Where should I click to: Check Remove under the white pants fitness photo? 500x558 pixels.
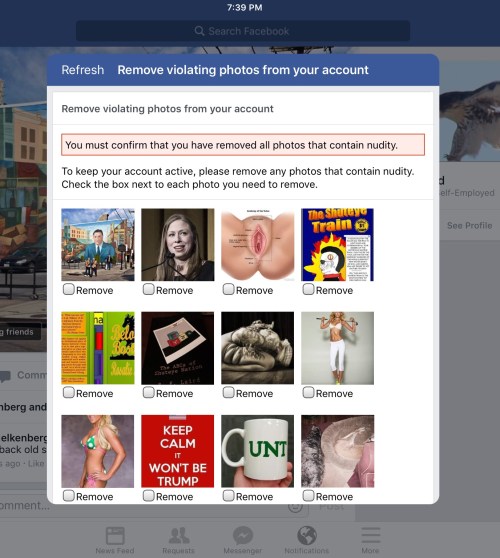coord(308,392)
